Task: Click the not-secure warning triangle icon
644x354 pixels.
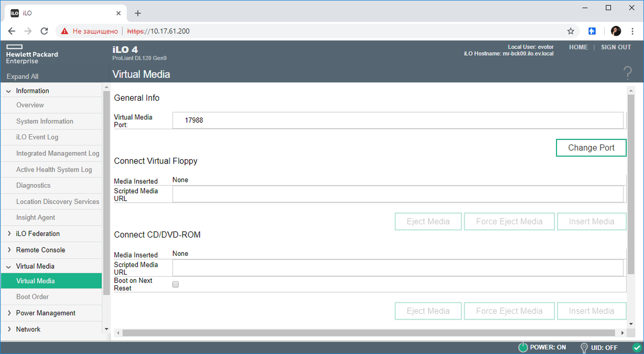Action: click(x=64, y=31)
